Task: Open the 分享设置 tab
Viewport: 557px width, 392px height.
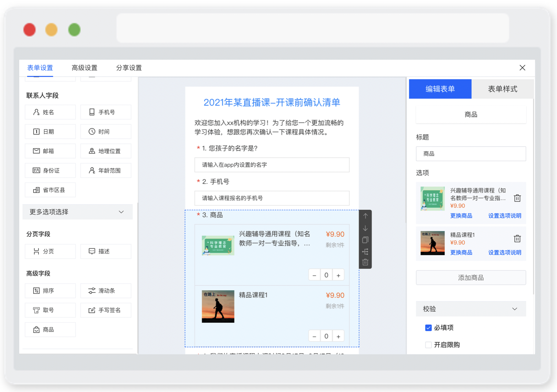Action: click(129, 68)
